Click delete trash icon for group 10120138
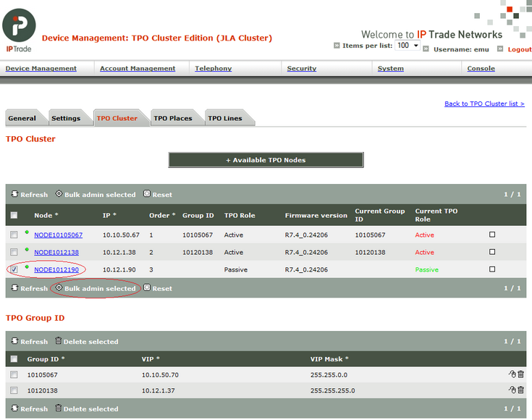 (x=521, y=390)
